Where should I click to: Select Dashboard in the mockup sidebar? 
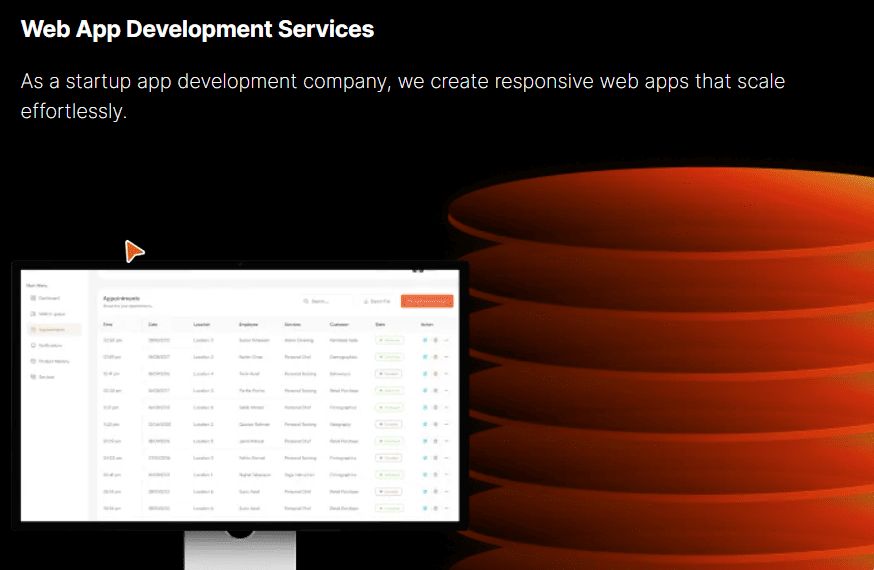[x=45, y=298]
